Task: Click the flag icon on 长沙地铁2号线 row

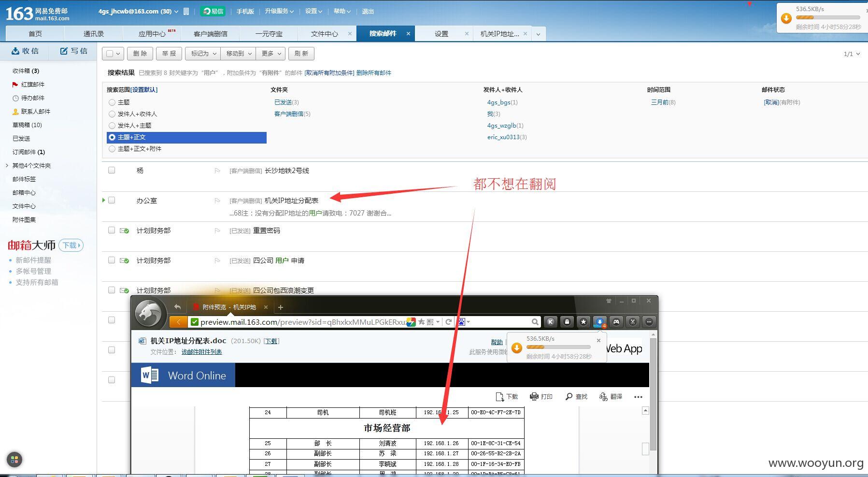Action: pyautogui.click(x=217, y=171)
